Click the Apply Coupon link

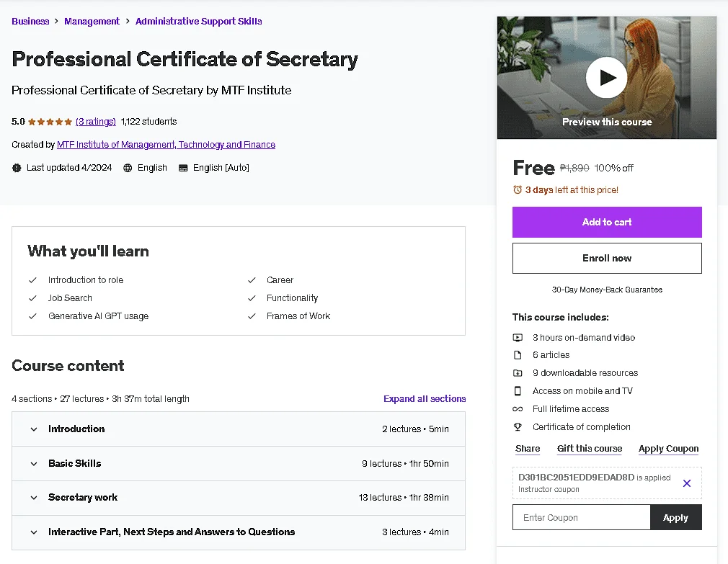point(668,449)
